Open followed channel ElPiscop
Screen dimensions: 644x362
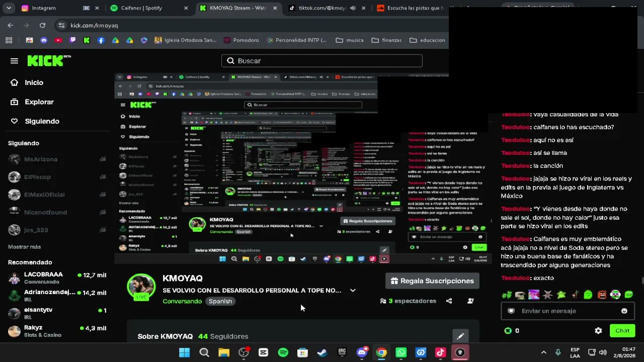[x=57, y=177]
